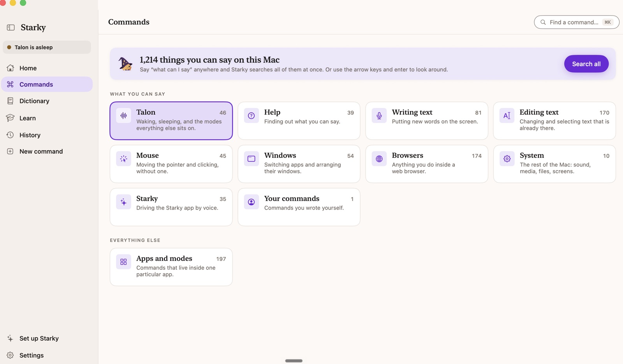Select Commands in the sidebar

(47, 84)
